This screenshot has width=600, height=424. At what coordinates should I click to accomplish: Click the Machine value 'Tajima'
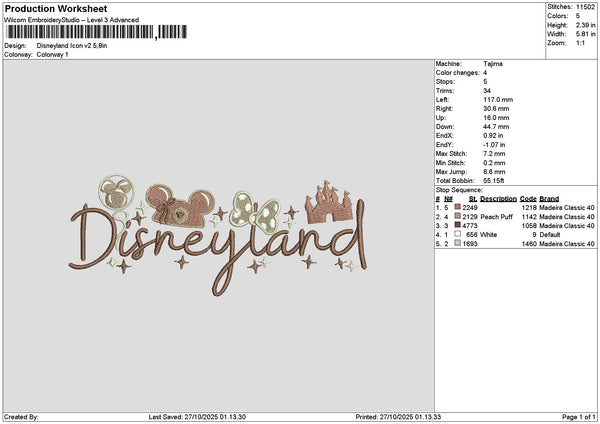coord(493,64)
